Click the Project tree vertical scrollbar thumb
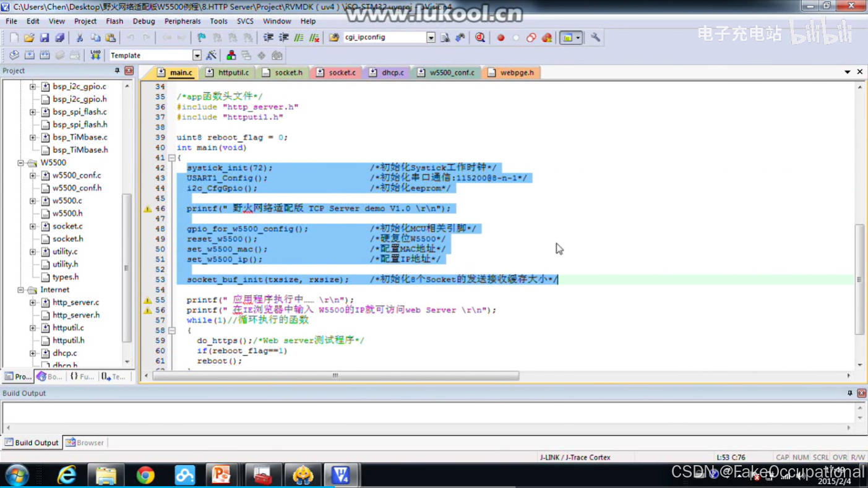Viewport: 868px width, 488px height. [127, 268]
